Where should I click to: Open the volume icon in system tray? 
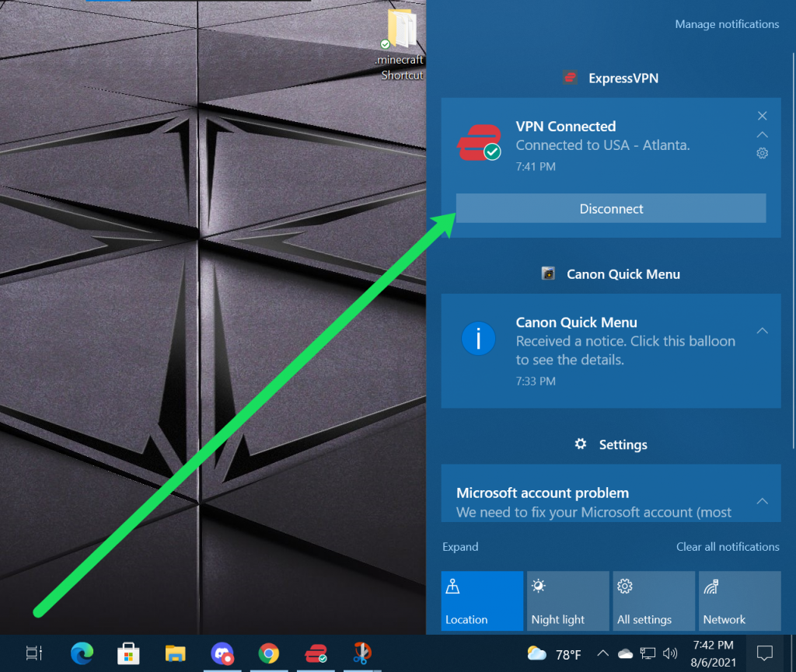(x=669, y=653)
